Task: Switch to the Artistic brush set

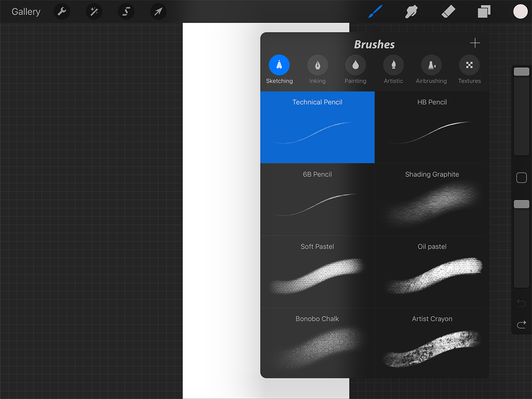Action: 394,70
